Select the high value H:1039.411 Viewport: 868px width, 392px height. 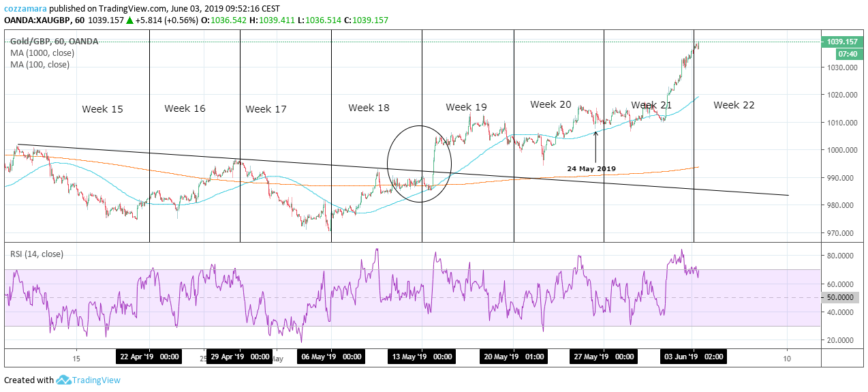[272, 20]
